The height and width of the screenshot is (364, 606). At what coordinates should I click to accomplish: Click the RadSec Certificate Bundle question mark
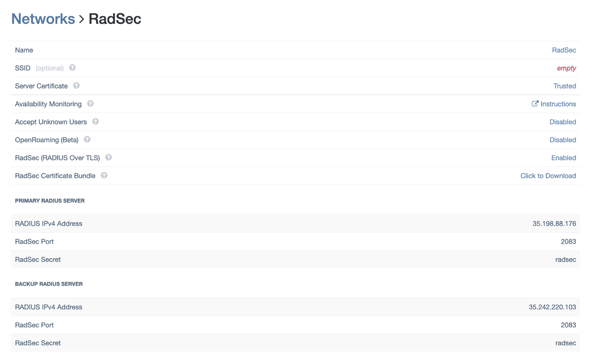click(104, 176)
